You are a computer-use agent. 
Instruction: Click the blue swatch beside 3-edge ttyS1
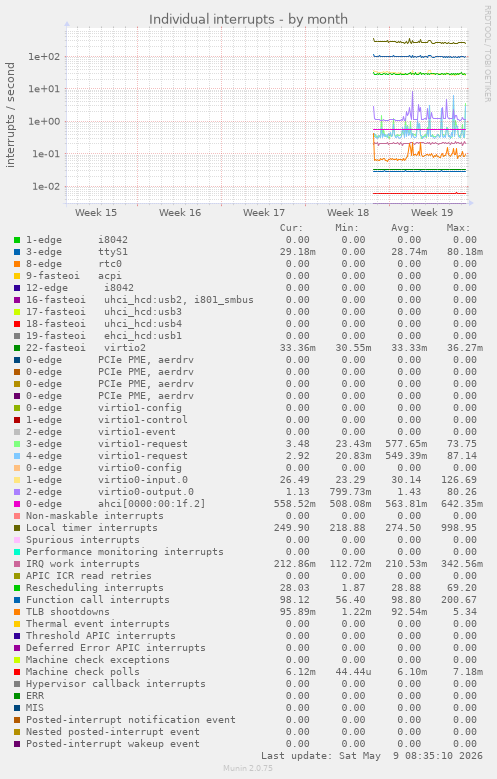(x=17, y=252)
